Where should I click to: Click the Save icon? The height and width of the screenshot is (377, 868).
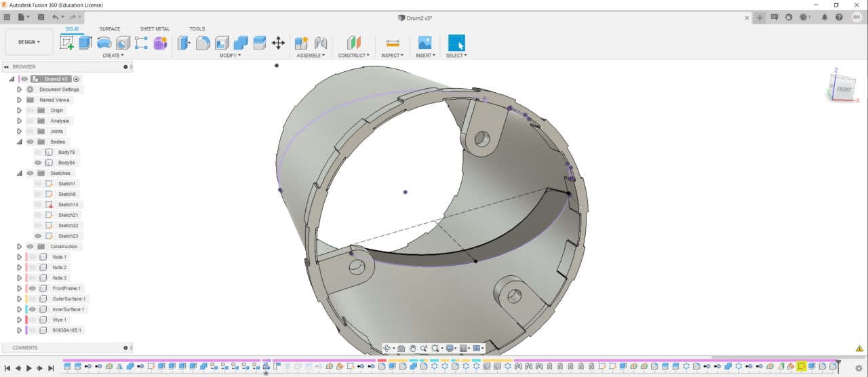[x=41, y=17]
